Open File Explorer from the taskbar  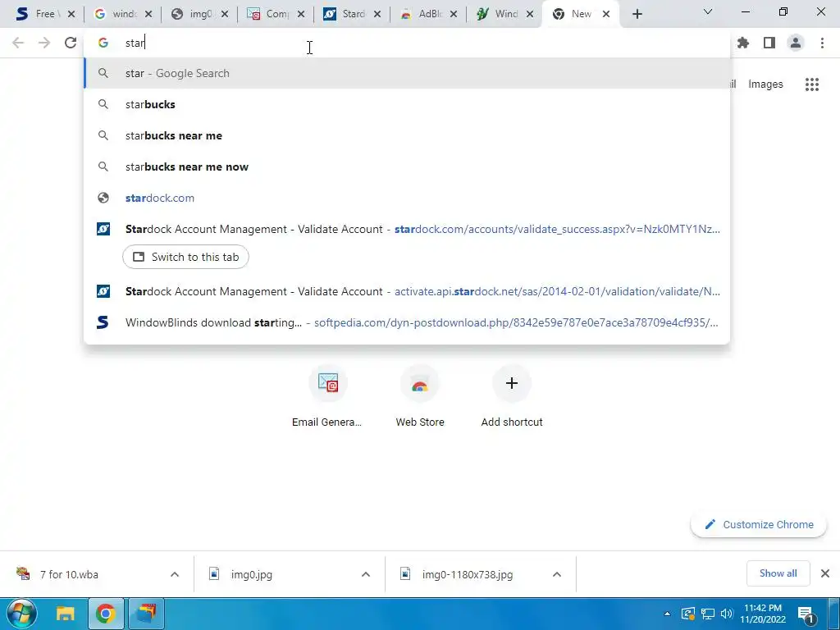(66, 614)
